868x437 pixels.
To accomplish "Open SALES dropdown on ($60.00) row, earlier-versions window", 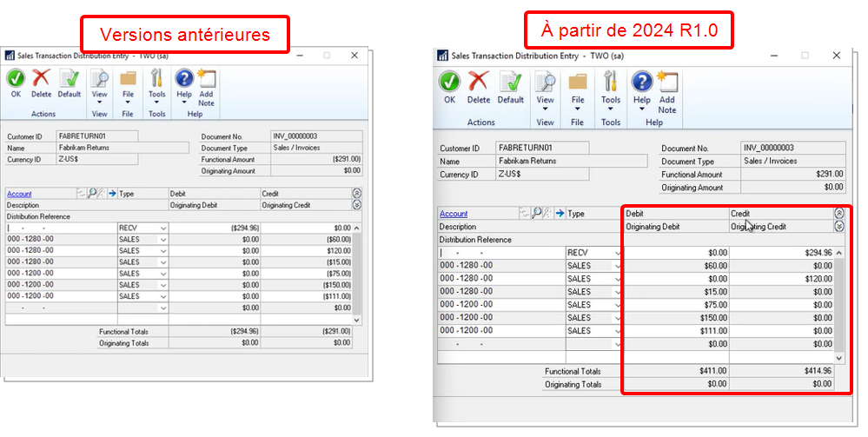I will [x=163, y=240].
